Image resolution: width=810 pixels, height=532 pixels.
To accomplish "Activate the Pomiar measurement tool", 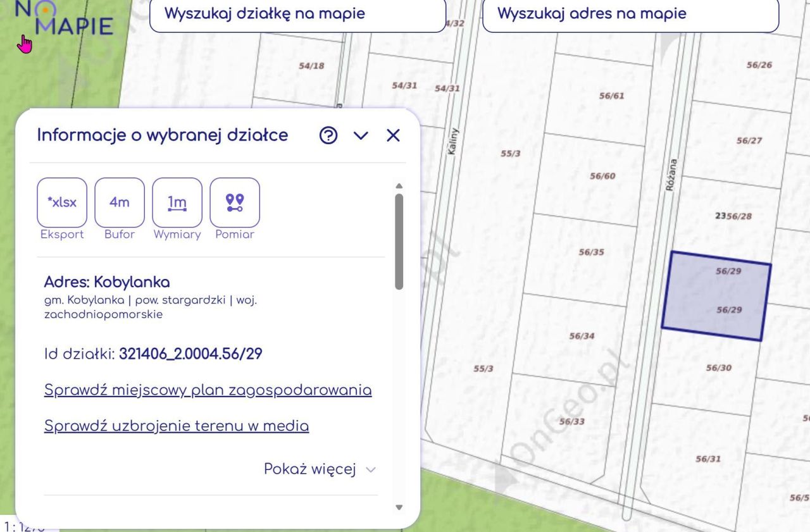I will click(235, 202).
